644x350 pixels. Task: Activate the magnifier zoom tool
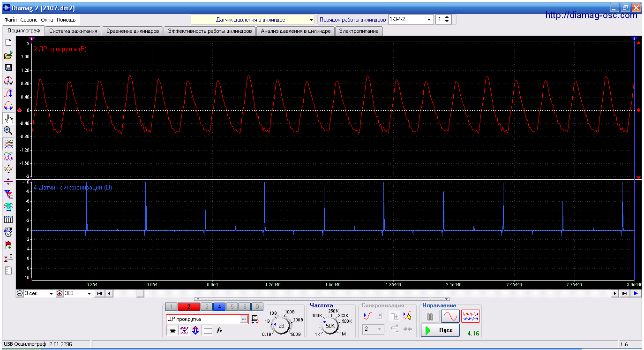pos(8,130)
